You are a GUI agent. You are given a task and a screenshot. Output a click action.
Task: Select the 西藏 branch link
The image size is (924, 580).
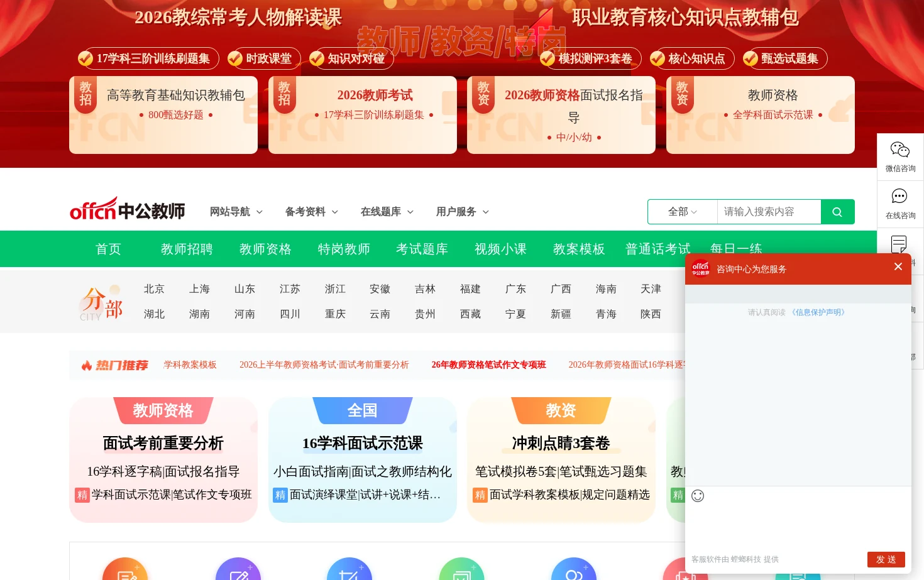tap(470, 314)
